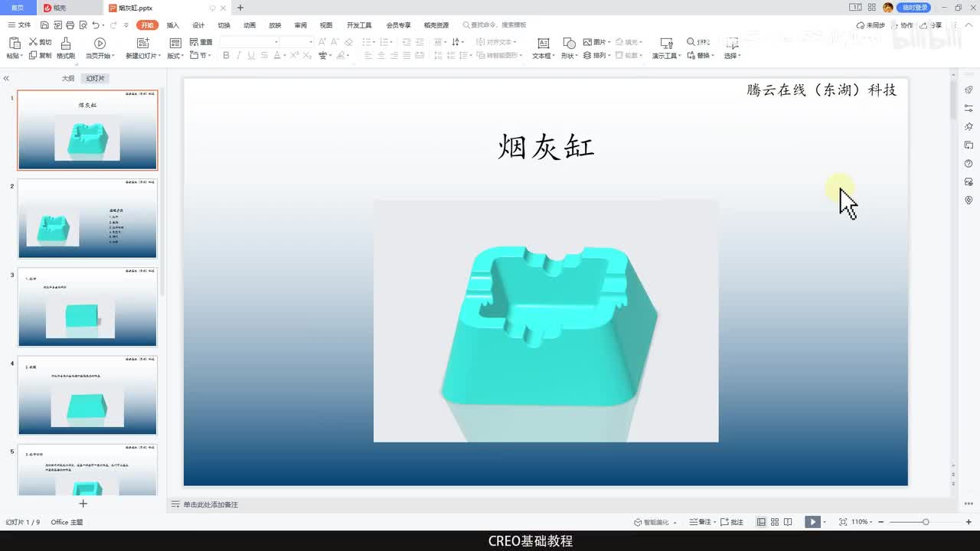Click the Share (分享) button
This screenshot has width=980, height=551.
(932, 25)
